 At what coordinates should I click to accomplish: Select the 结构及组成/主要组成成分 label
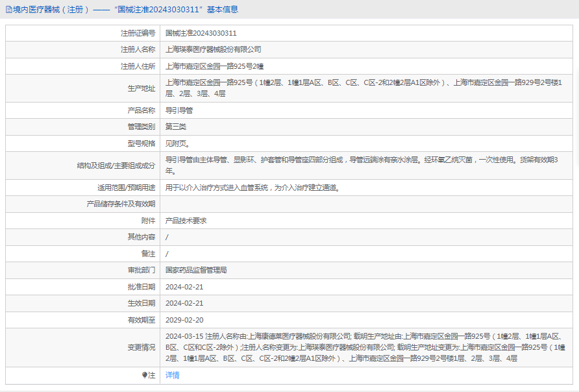click(x=116, y=165)
